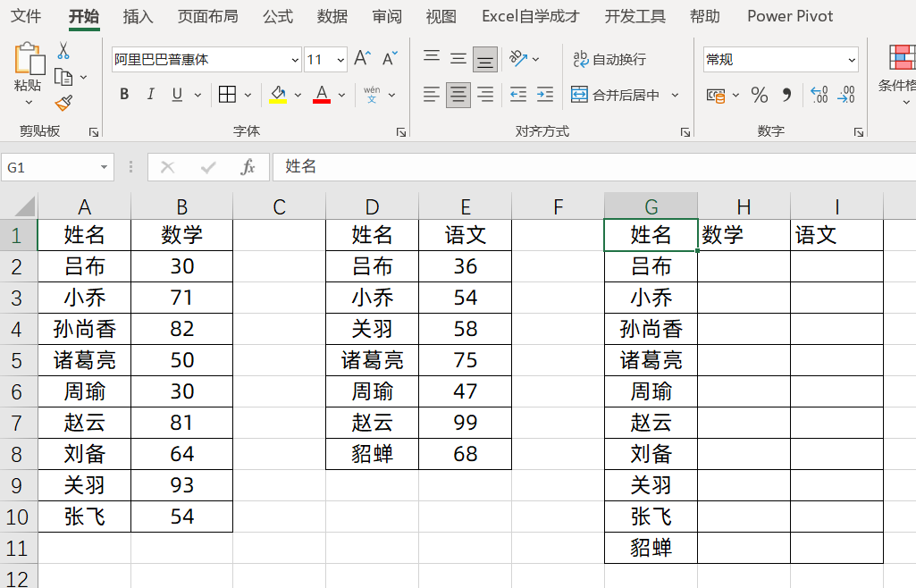The image size is (916, 588).
Task: Switch to 公式 tab
Action: [278, 16]
